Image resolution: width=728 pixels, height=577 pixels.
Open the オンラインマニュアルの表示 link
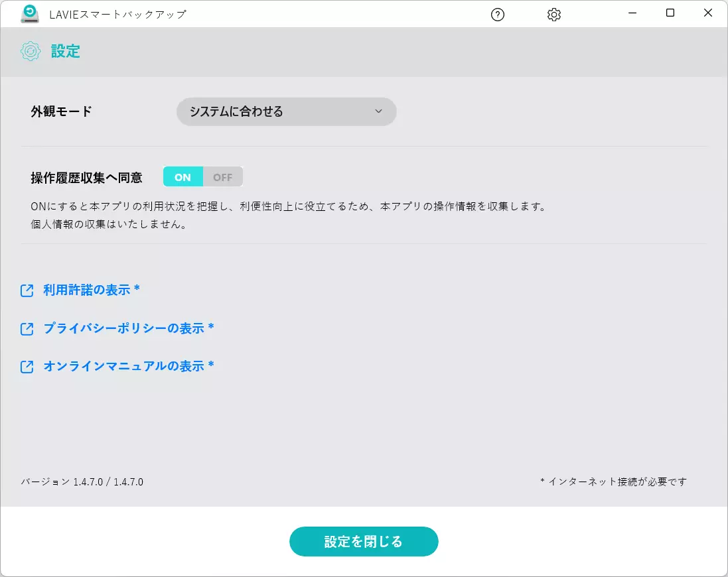[x=129, y=366]
